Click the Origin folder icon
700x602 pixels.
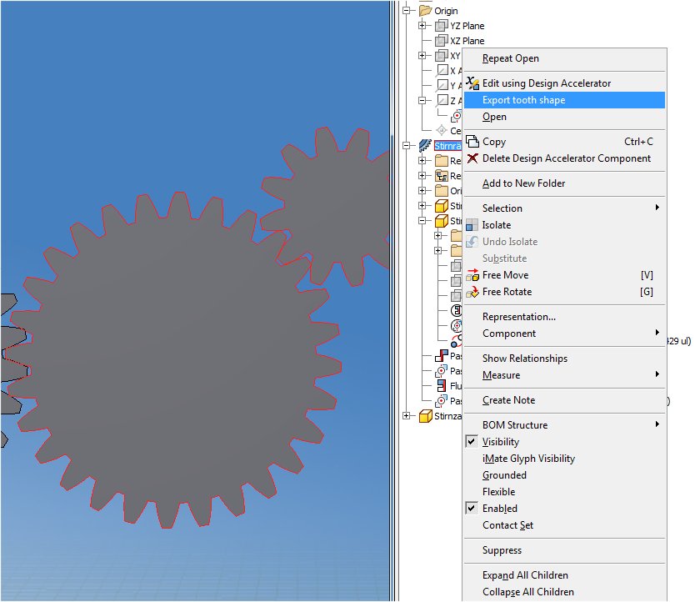tap(426, 10)
